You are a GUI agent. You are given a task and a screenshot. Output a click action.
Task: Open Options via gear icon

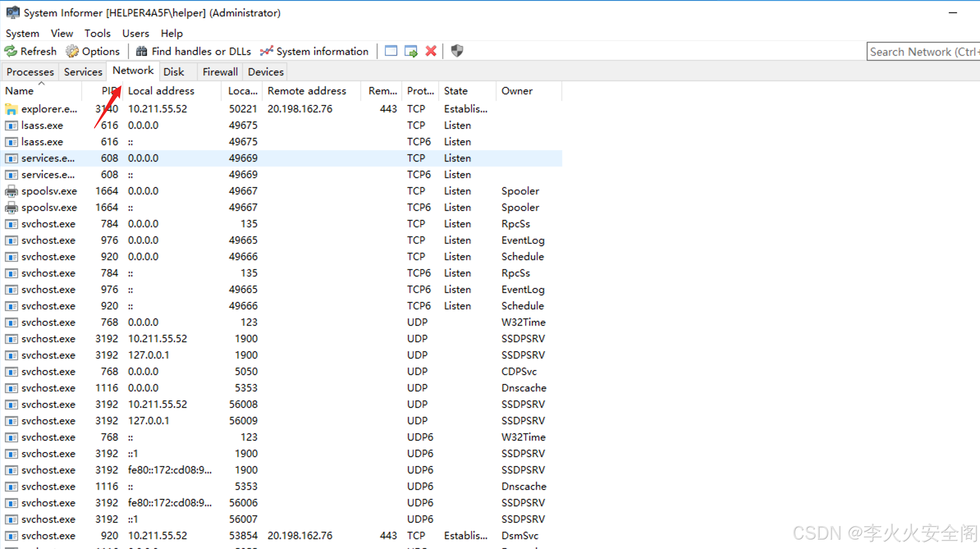72,51
